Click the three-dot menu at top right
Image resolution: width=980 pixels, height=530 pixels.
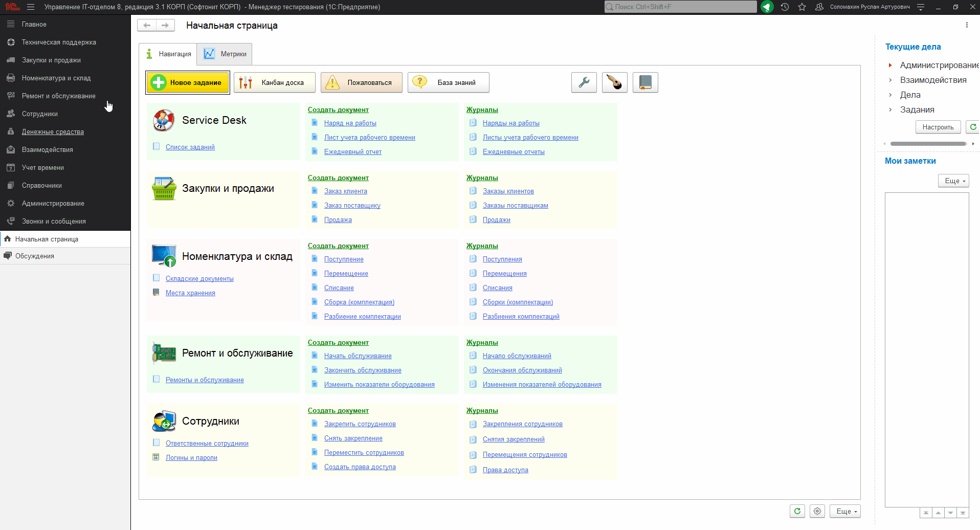pyautogui.click(x=967, y=25)
